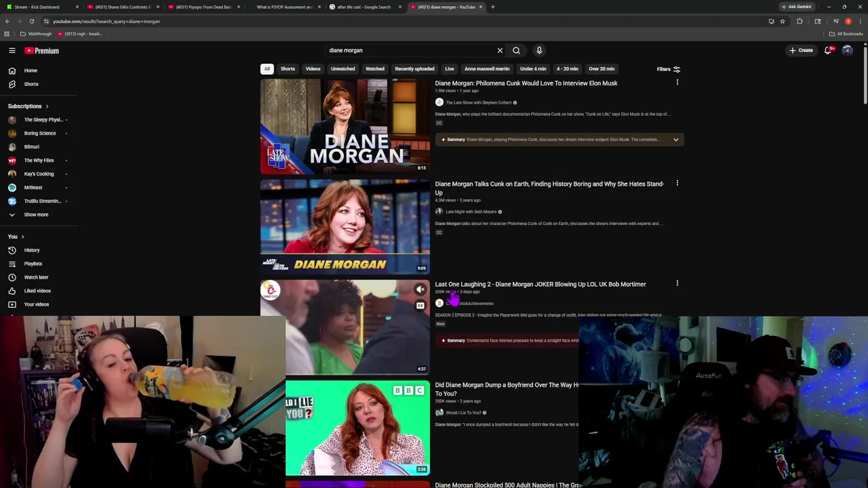Open the All Bookmarks folder
Image resolution: width=868 pixels, height=488 pixels.
pyautogui.click(x=846, y=34)
